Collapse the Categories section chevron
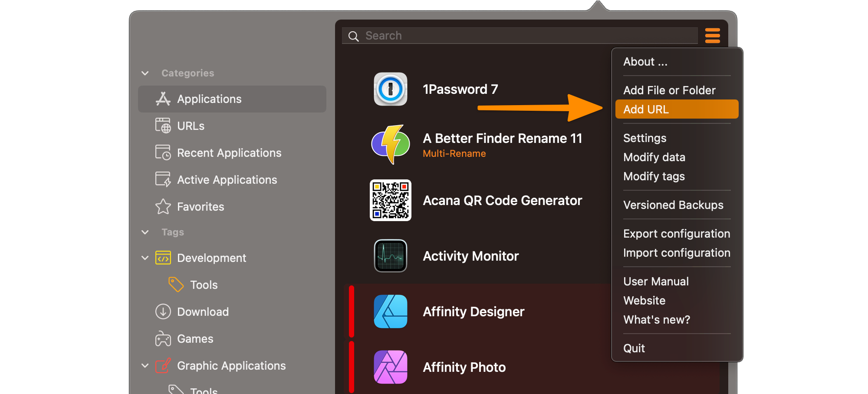 [x=145, y=73]
